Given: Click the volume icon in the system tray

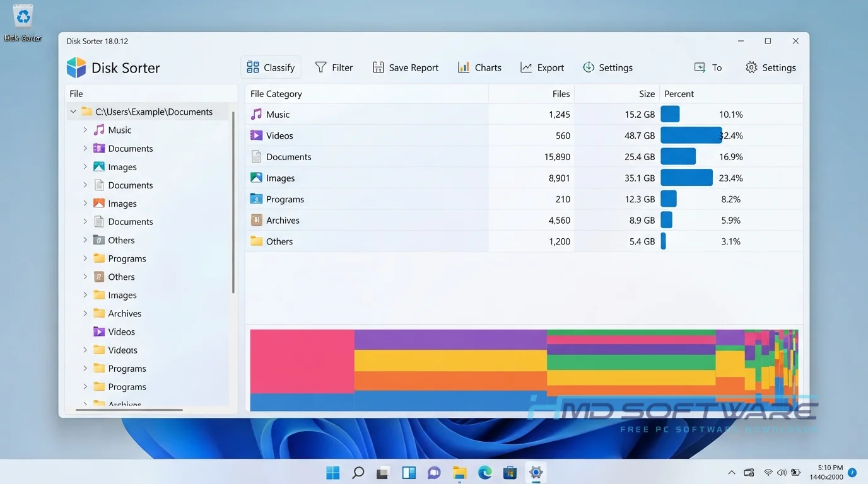Looking at the screenshot, I should pyautogui.click(x=782, y=473).
